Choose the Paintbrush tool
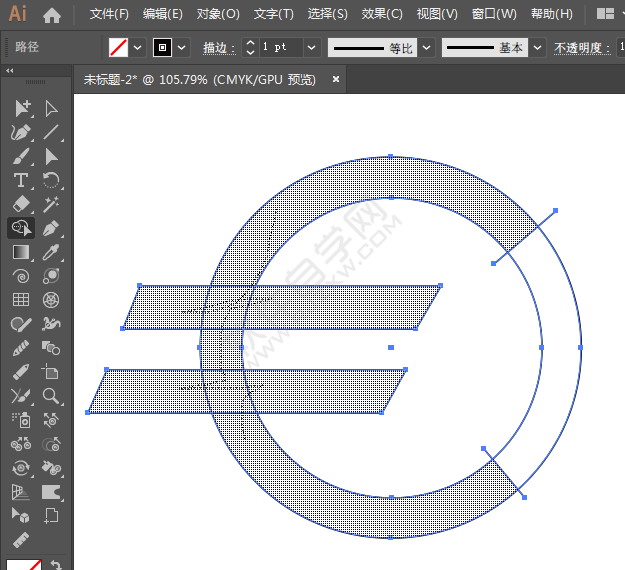This screenshot has height=570, width=625. pos(20,156)
